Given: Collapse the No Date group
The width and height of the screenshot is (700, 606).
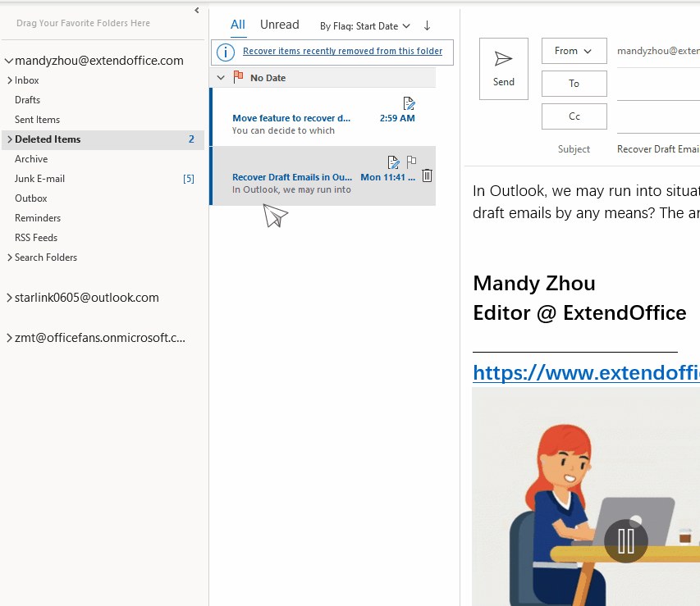Looking at the screenshot, I should point(220,77).
